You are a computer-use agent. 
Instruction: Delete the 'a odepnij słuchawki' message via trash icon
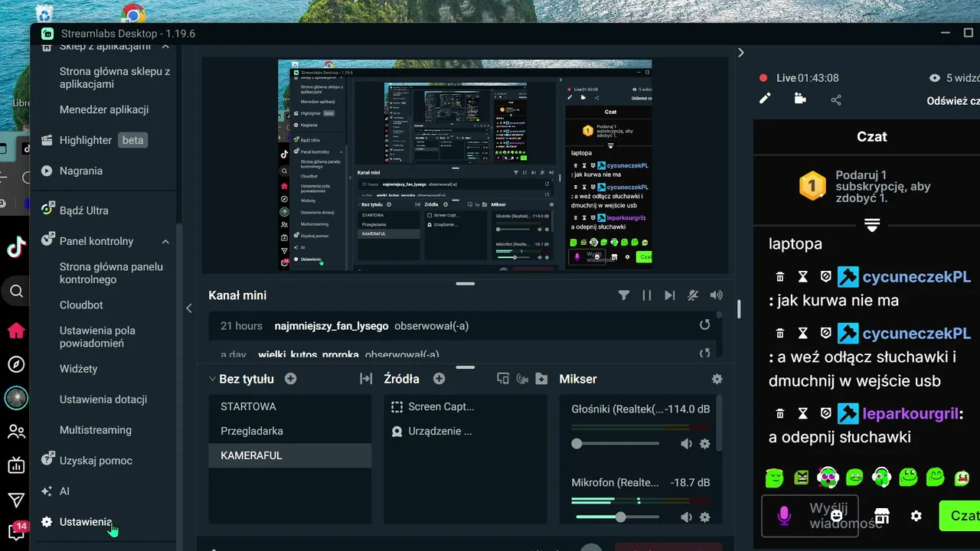pyautogui.click(x=779, y=414)
